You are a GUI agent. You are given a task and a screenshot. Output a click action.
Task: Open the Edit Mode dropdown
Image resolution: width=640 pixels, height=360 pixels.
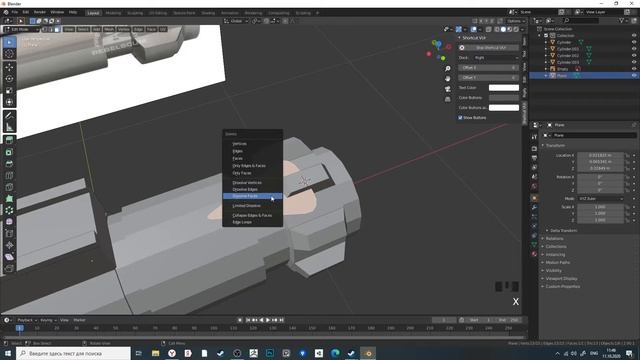pos(21,29)
